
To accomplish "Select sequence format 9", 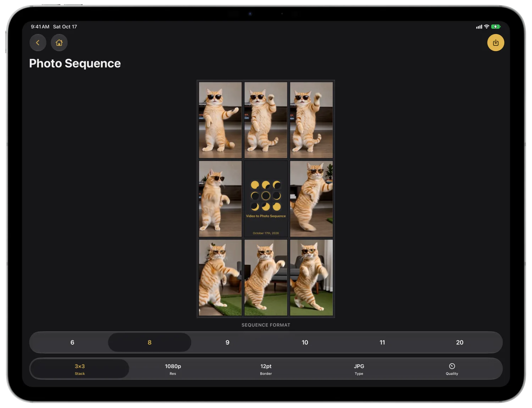I will pos(227,342).
